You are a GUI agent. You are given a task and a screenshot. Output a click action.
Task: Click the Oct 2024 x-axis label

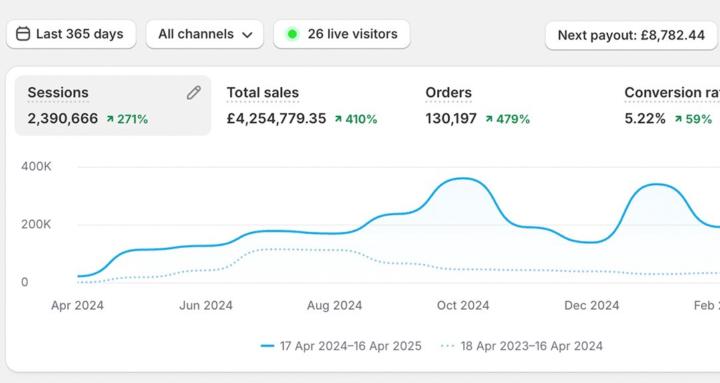click(463, 305)
